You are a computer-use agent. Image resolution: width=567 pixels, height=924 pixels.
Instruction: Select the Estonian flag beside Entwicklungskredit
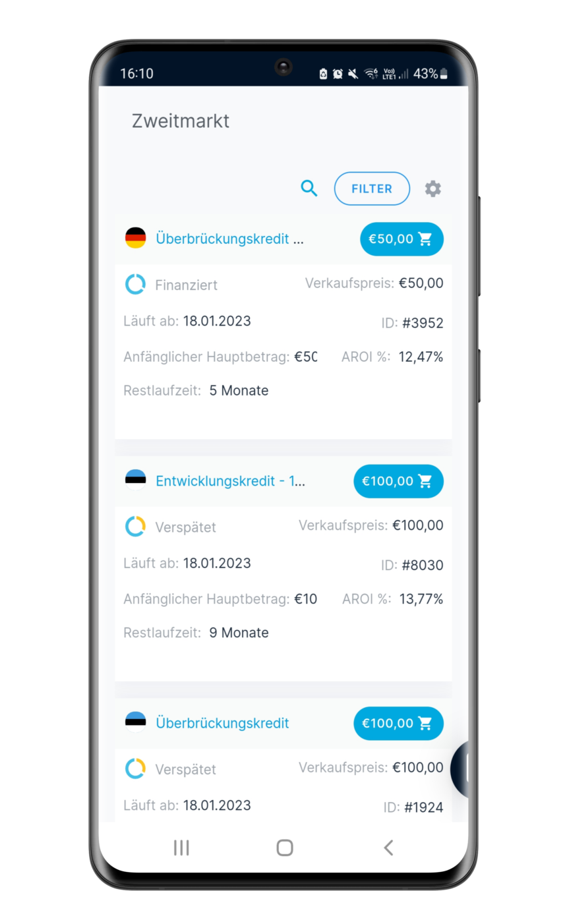(136, 480)
